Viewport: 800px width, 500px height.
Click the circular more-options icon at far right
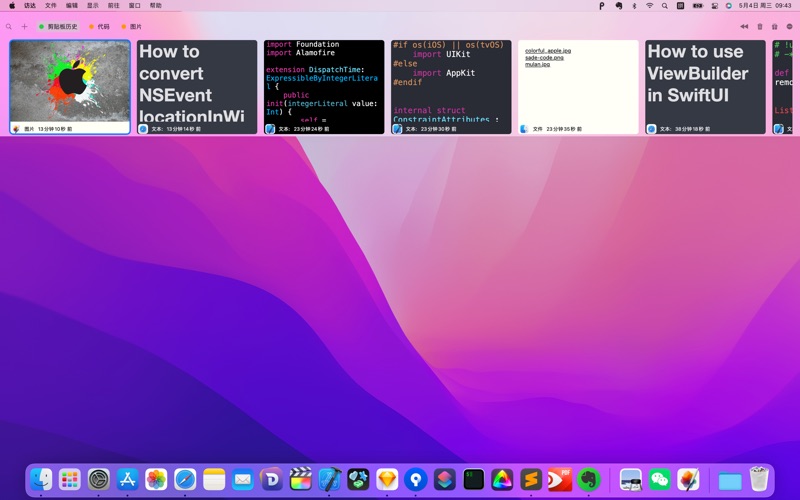tap(789, 27)
